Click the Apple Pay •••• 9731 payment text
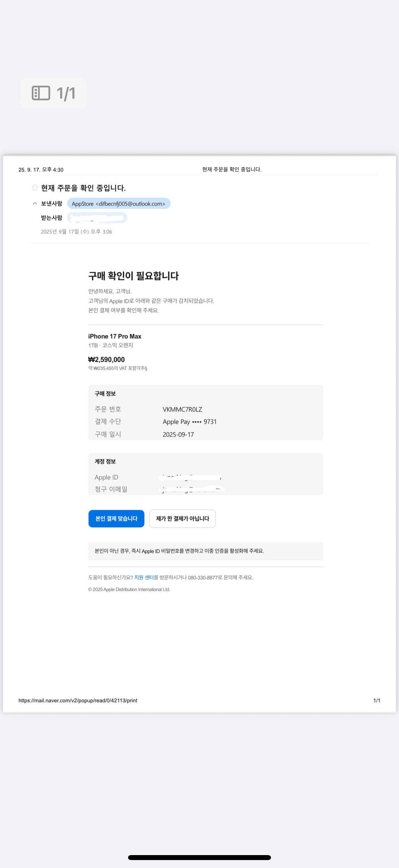399x868 pixels. coord(190,422)
